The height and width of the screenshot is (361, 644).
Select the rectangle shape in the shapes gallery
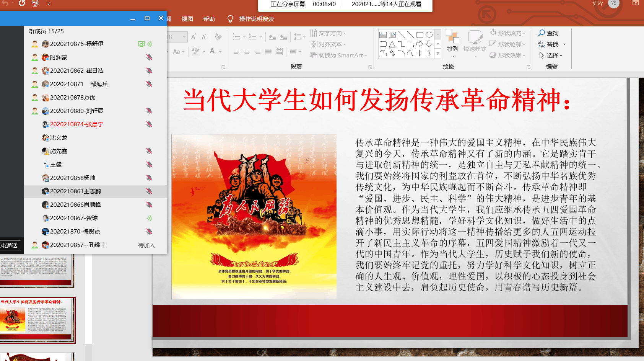(x=420, y=34)
